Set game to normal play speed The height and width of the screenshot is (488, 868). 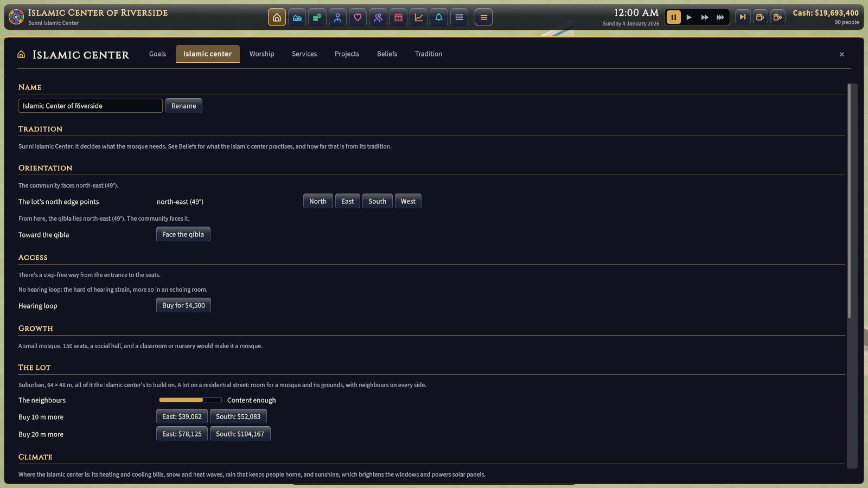(689, 17)
